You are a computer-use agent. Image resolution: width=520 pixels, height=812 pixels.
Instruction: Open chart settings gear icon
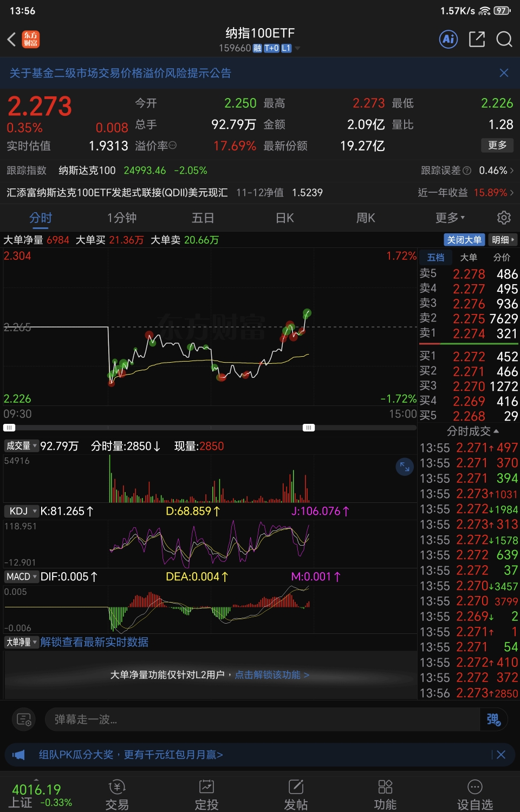(504, 218)
